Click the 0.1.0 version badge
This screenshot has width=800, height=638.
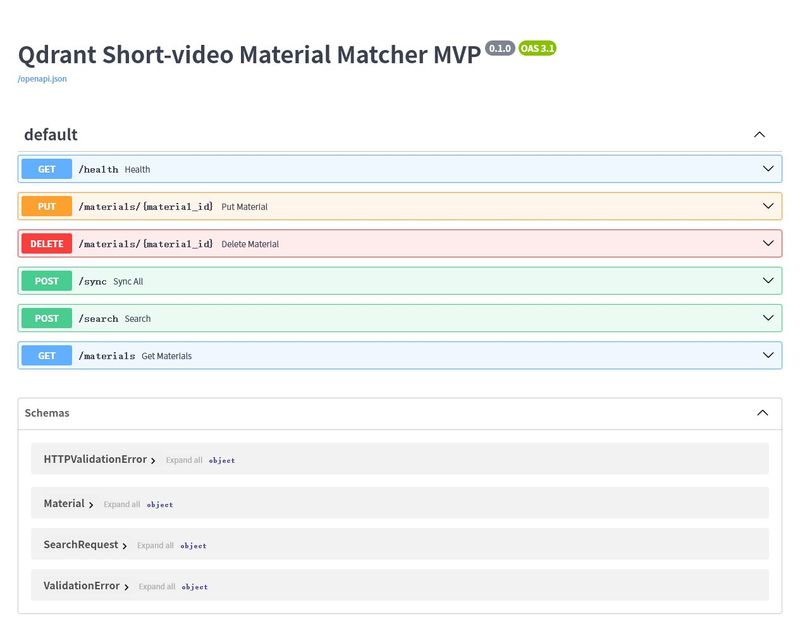500,48
